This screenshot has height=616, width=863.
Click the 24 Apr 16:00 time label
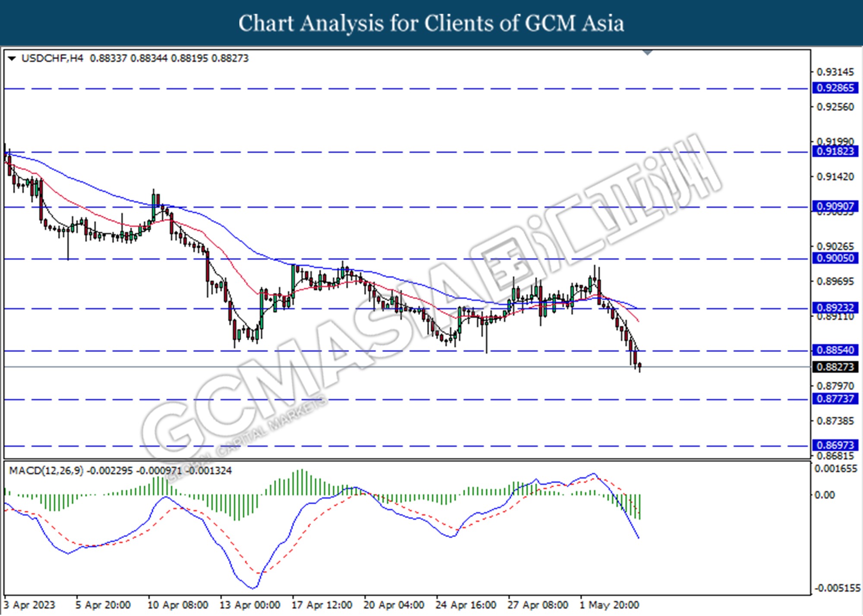(466, 605)
